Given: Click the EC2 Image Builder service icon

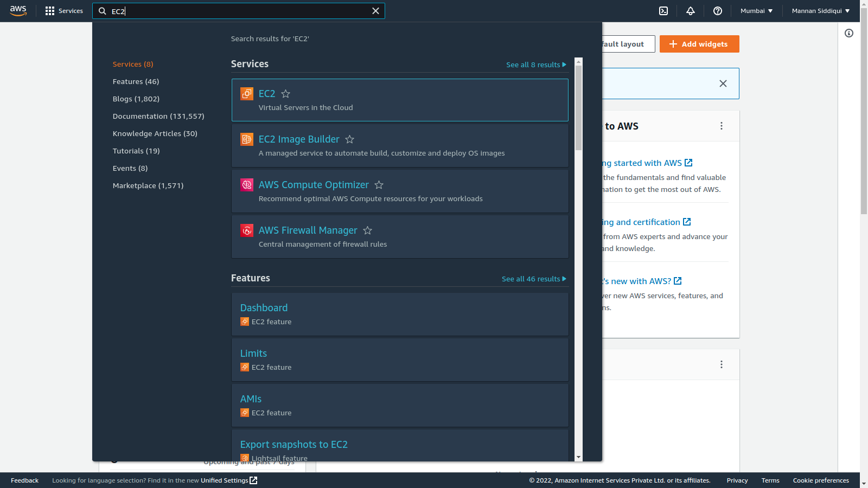Looking at the screenshot, I should [247, 139].
